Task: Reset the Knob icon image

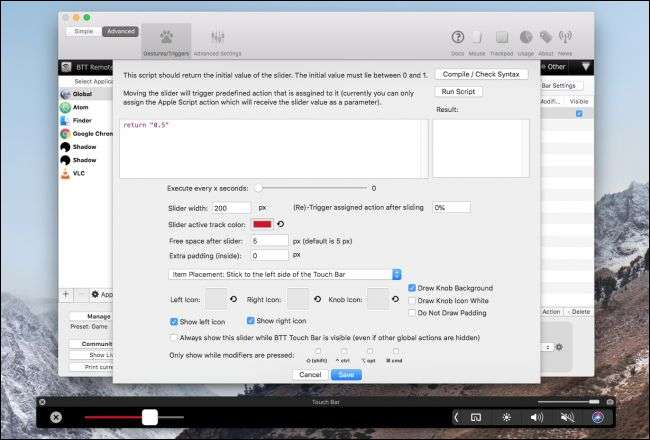Action: click(396, 299)
